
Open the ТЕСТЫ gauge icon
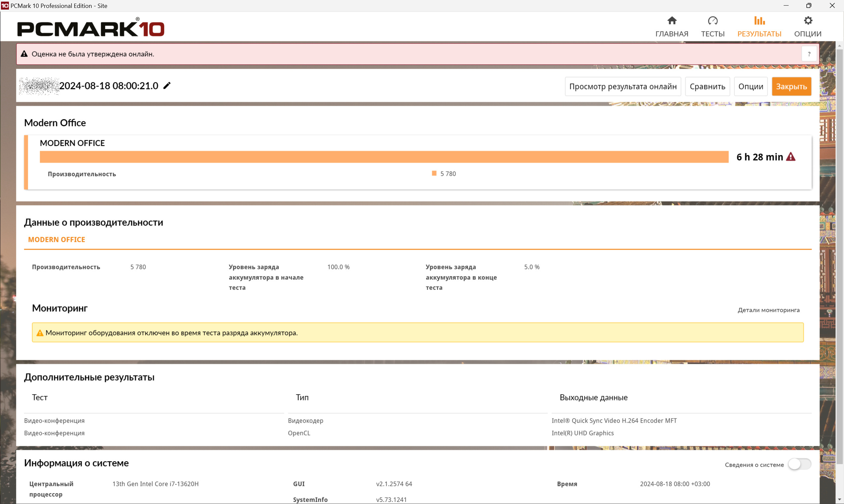[x=712, y=21]
